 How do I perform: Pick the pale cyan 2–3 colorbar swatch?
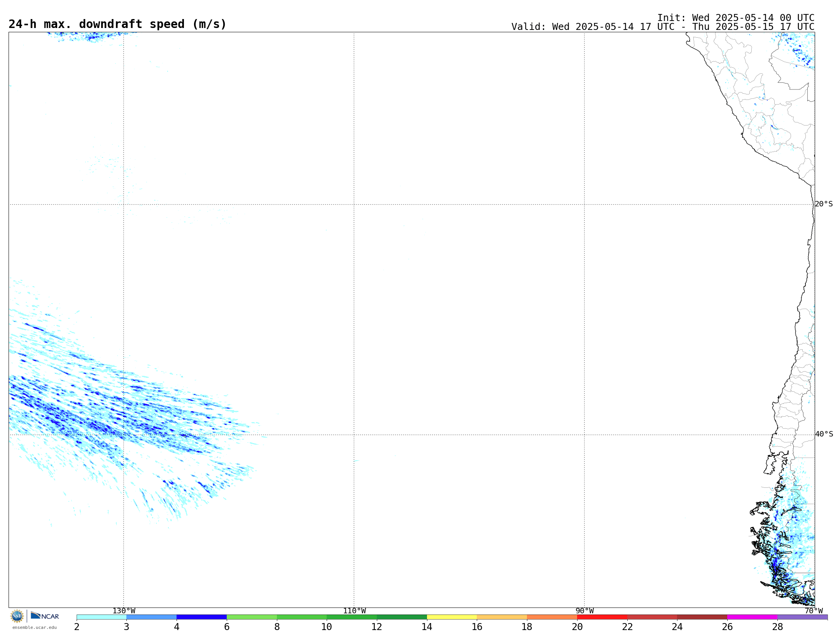click(101, 617)
